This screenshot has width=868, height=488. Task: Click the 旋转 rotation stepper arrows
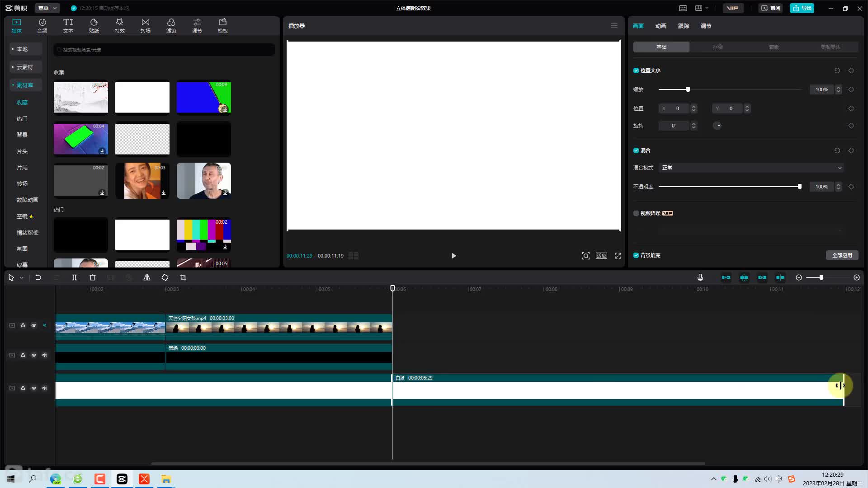click(x=694, y=126)
